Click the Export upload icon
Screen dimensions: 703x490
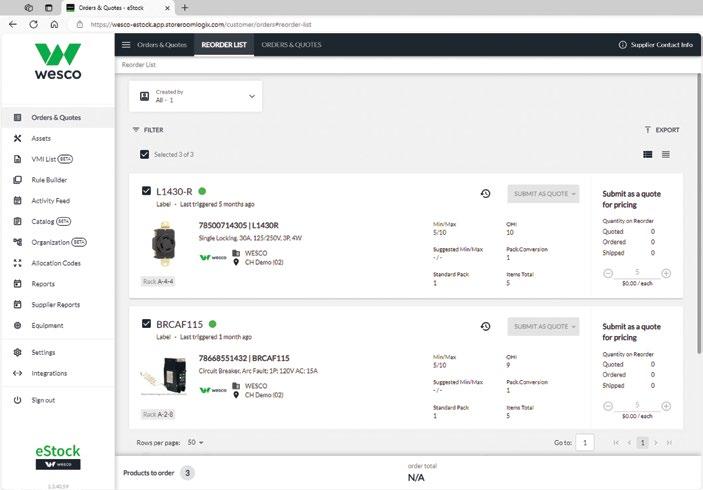tap(647, 130)
